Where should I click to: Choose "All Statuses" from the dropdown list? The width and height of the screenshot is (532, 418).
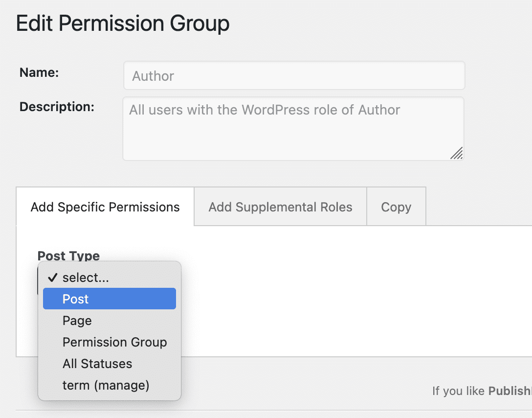click(97, 364)
